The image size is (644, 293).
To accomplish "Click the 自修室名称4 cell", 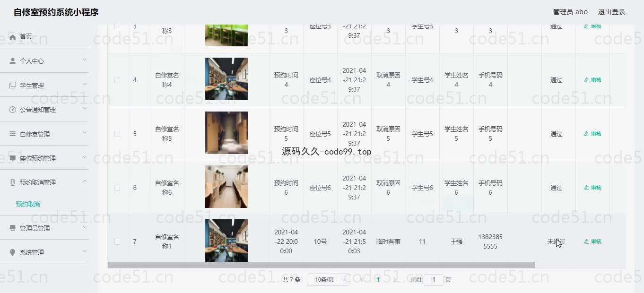I will (167, 80).
